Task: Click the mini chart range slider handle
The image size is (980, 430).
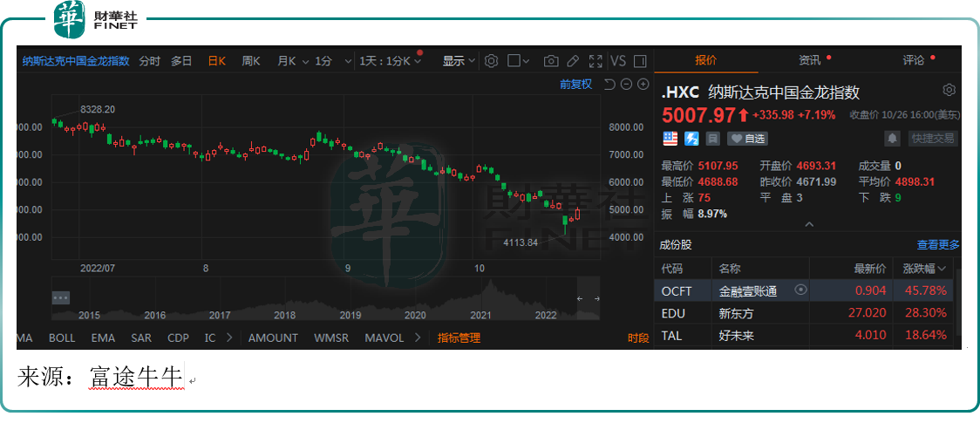Action: 589,299
